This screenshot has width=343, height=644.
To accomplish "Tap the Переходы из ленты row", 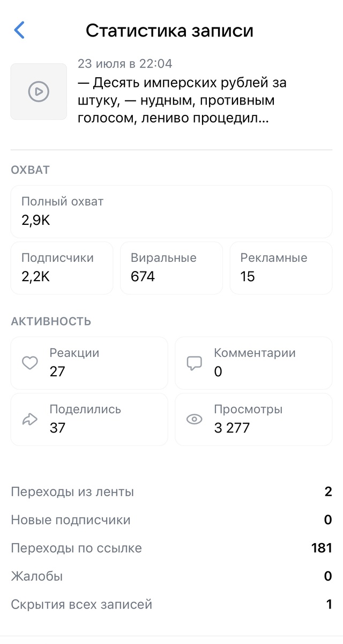I will [171, 492].
